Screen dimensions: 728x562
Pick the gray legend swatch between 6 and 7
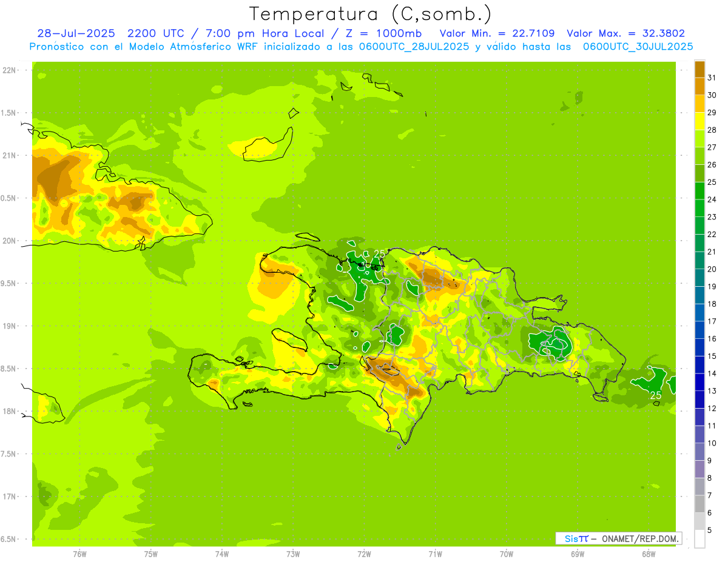[x=699, y=504]
